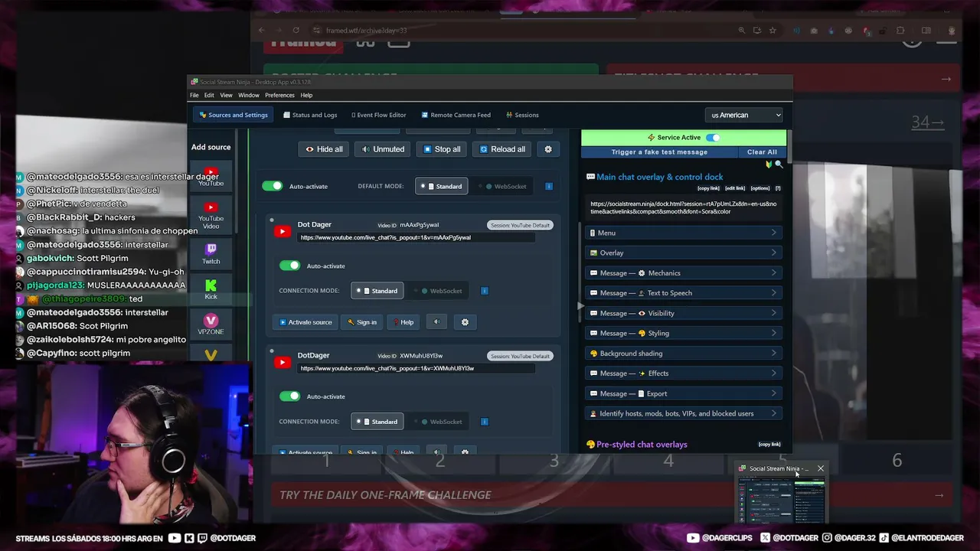Screen dimensions: 980x551
Task: Toggle Auto-activate for Dot Dager source
Action: coord(289,266)
